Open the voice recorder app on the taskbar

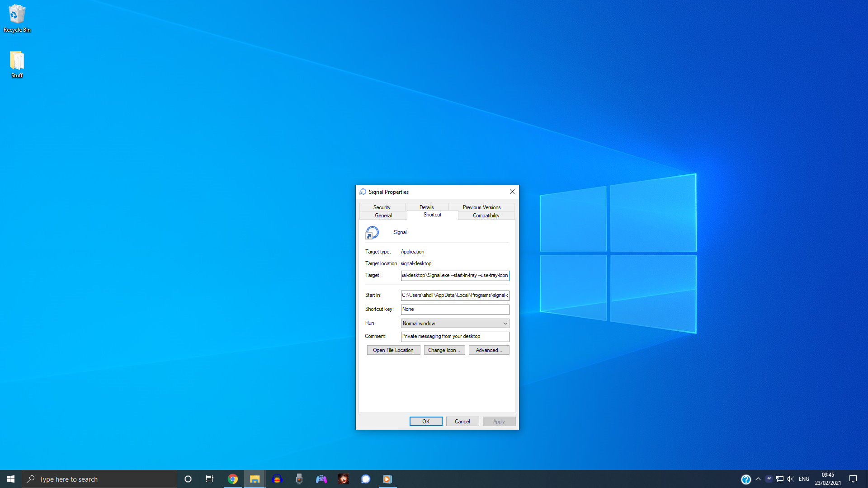(299, 479)
